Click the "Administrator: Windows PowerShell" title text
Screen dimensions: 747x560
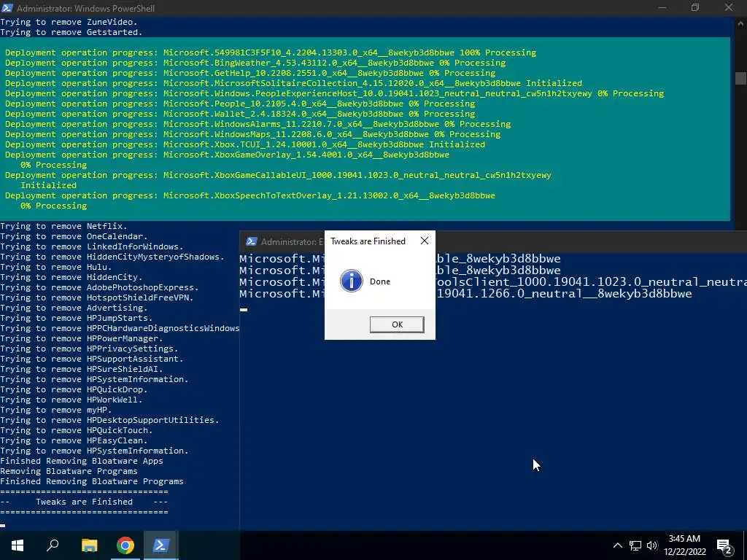click(86, 9)
